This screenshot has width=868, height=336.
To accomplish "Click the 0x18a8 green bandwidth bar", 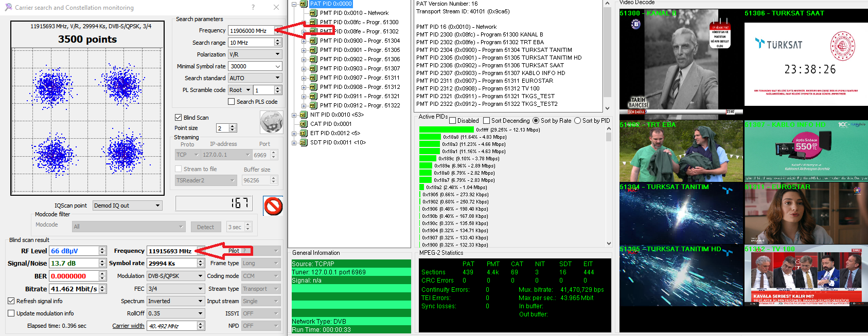I will [431, 137].
